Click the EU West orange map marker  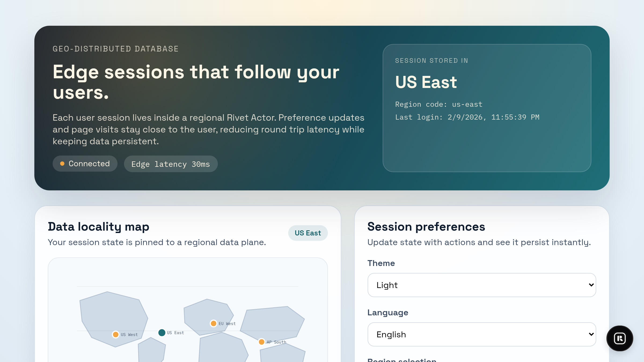pos(214,323)
